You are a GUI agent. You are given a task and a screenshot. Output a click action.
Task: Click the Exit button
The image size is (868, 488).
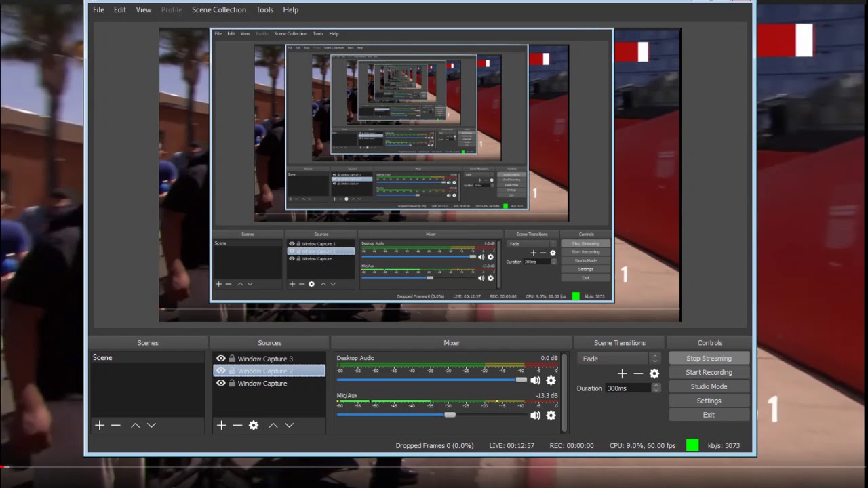click(x=709, y=415)
